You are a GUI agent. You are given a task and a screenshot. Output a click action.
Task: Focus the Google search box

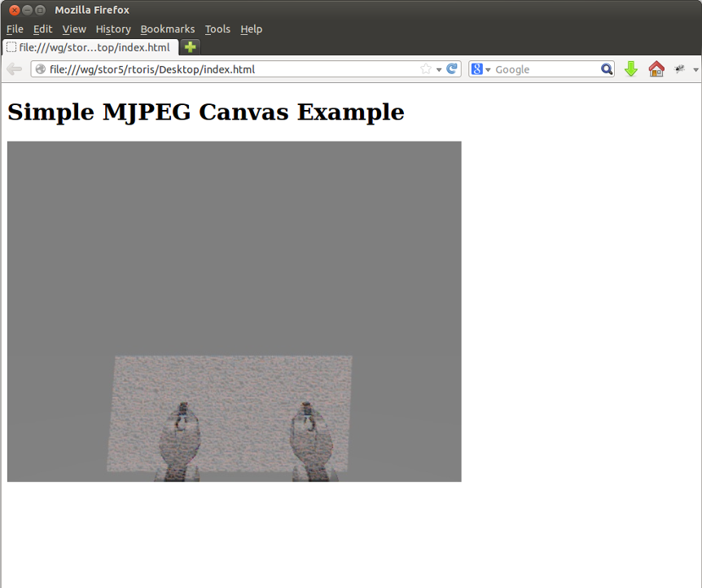point(546,69)
